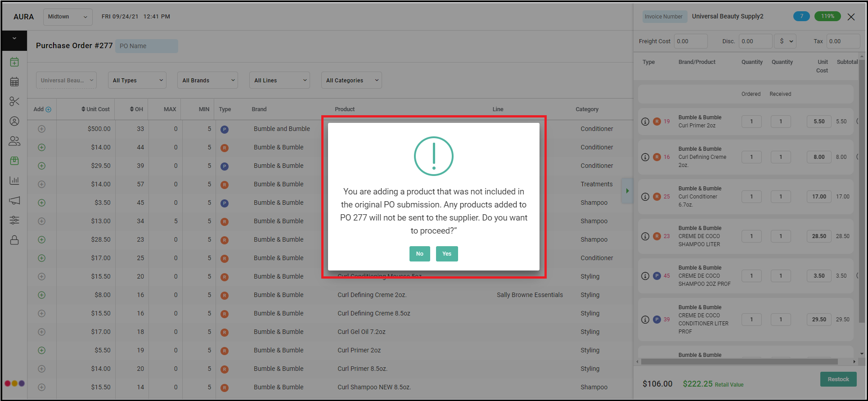Click the invoice panel horizontal scrollbar
This screenshot has width=868, height=401.
tap(739, 361)
